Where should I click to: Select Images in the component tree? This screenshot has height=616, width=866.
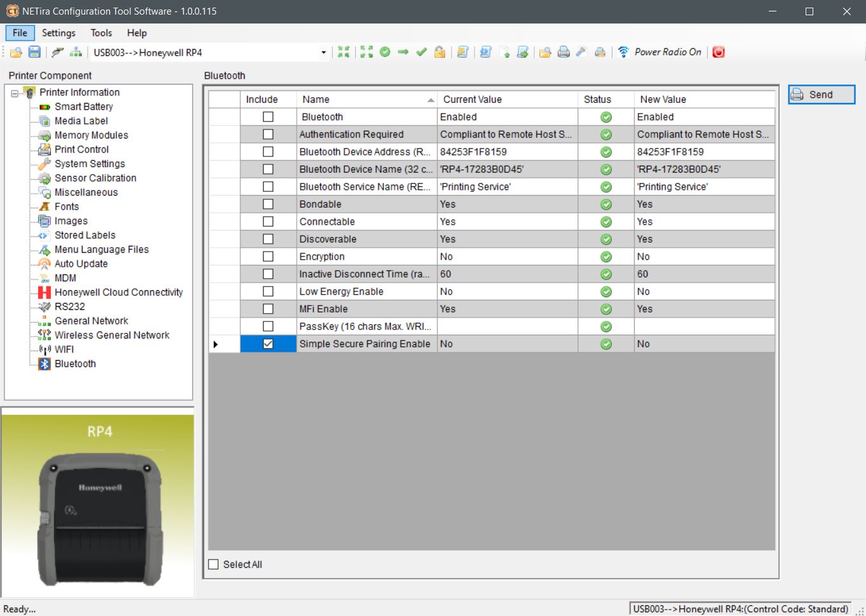point(71,221)
